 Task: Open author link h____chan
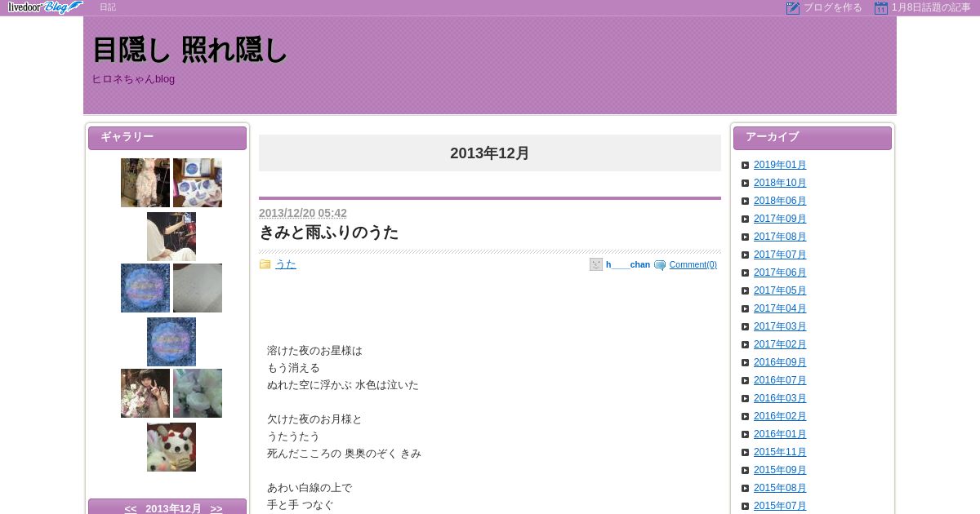(628, 264)
